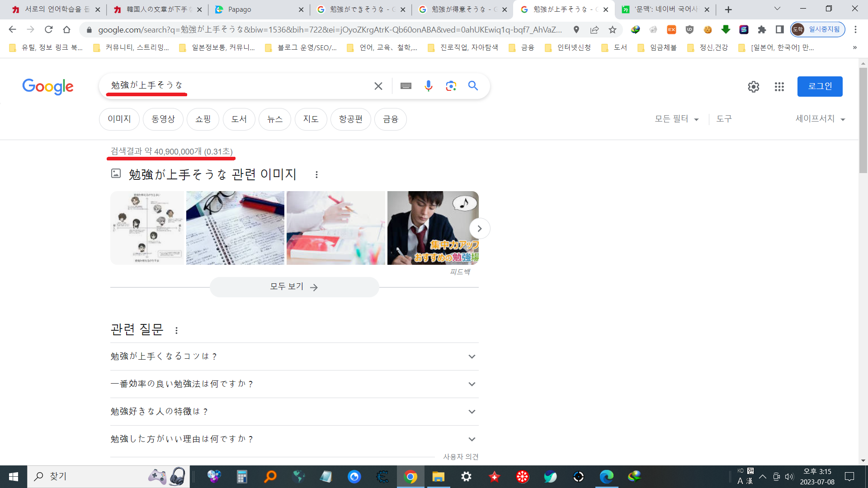Select the 이미지 filter tab

point(119,119)
